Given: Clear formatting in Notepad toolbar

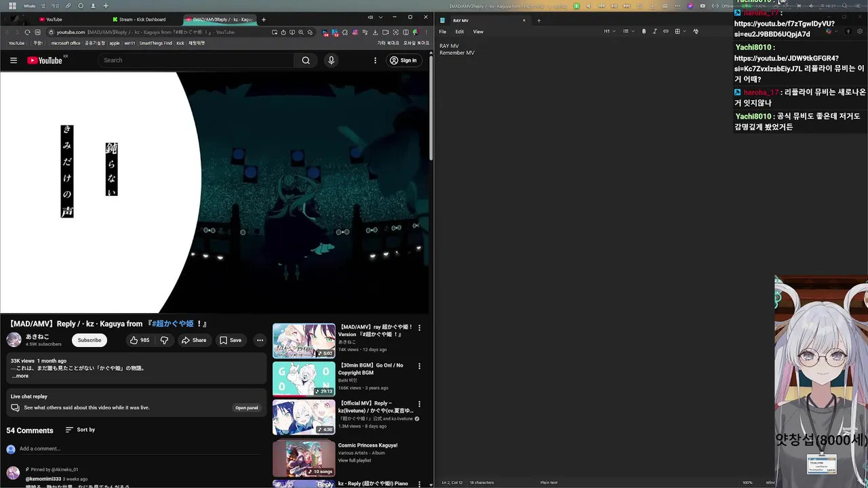Looking at the screenshot, I should (x=695, y=31).
